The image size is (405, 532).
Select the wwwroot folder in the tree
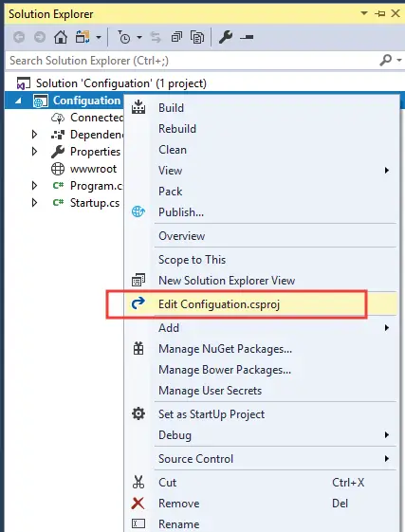click(93, 169)
